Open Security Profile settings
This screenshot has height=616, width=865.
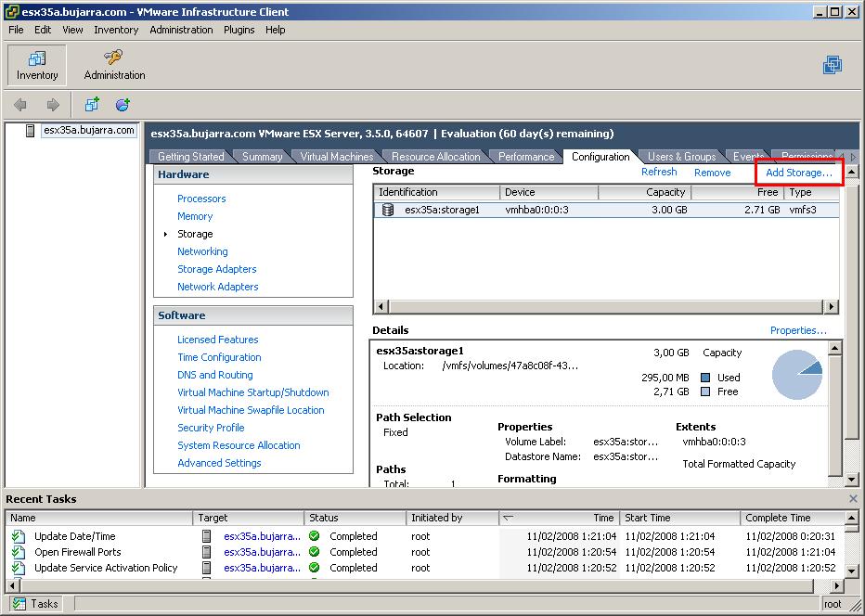[x=211, y=428]
